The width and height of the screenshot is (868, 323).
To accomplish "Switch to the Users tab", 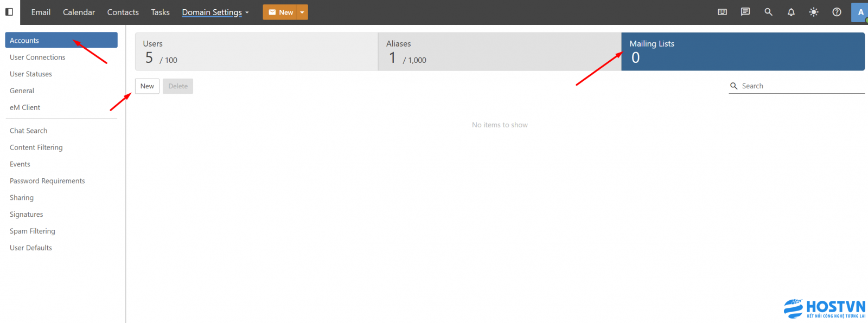I will click(x=256, y=51).
